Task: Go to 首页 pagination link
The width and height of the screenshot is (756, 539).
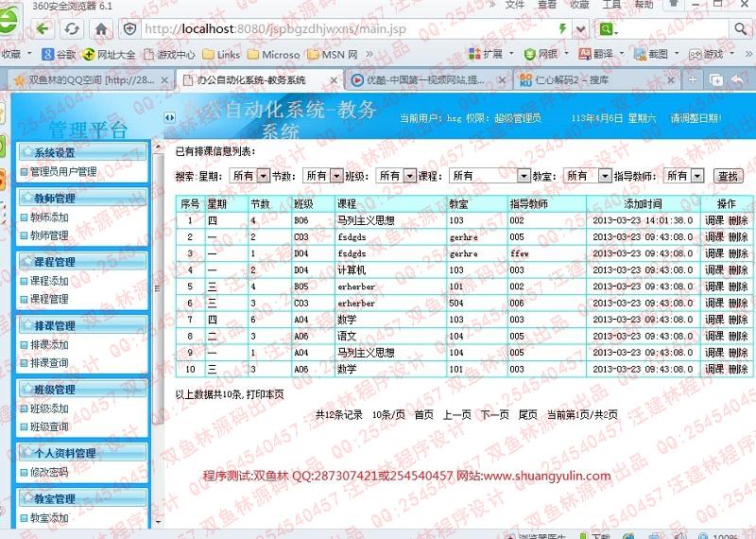Action: pos(423,414)
